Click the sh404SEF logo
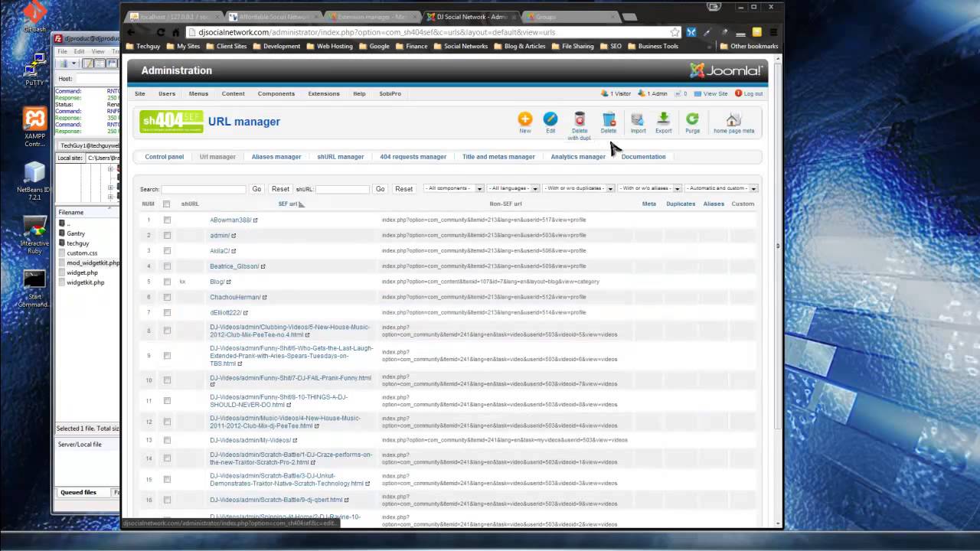Viewport: 980px width, 551px height. pos(171,121)
